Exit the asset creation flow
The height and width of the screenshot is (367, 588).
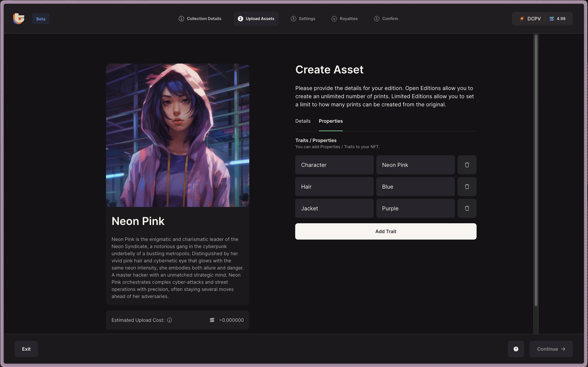[x=26, y=349]
